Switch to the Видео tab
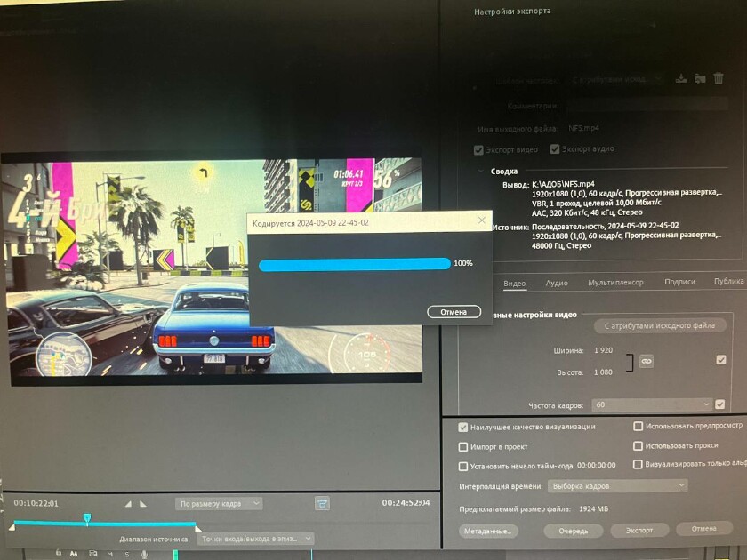Screen dimensions: 747x560 coord(515,284)
